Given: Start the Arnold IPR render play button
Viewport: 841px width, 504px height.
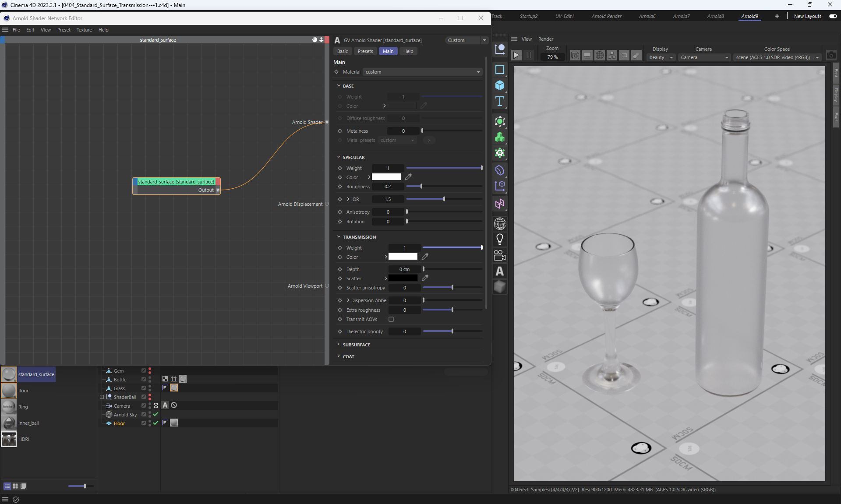Looking at the screenshot, I should 516,55.
